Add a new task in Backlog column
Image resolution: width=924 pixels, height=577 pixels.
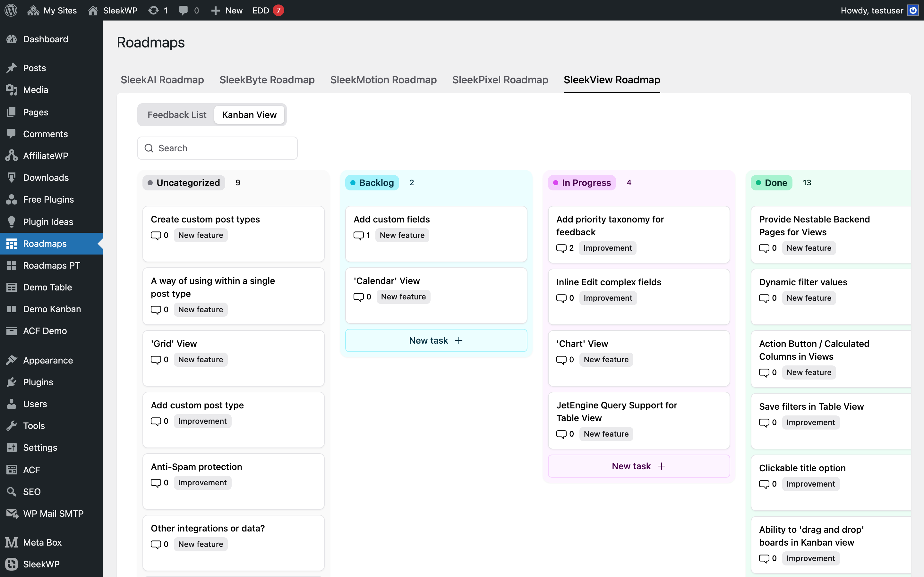pos(436,340)
